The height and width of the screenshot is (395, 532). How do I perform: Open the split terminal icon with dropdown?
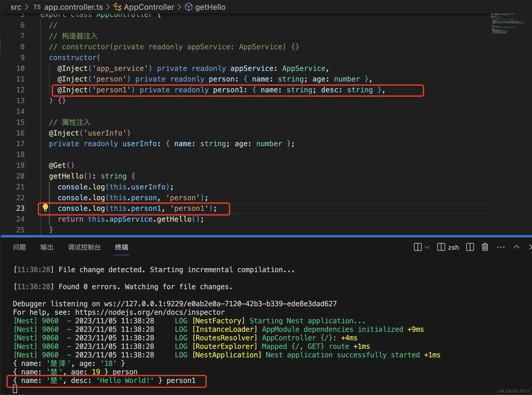pyautogui.click(x=418, y=247)
